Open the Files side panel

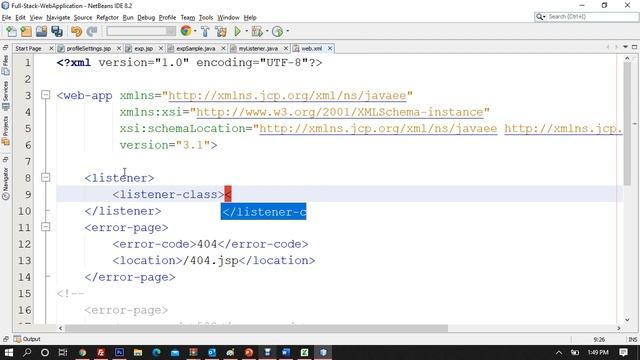pos(5,65)
